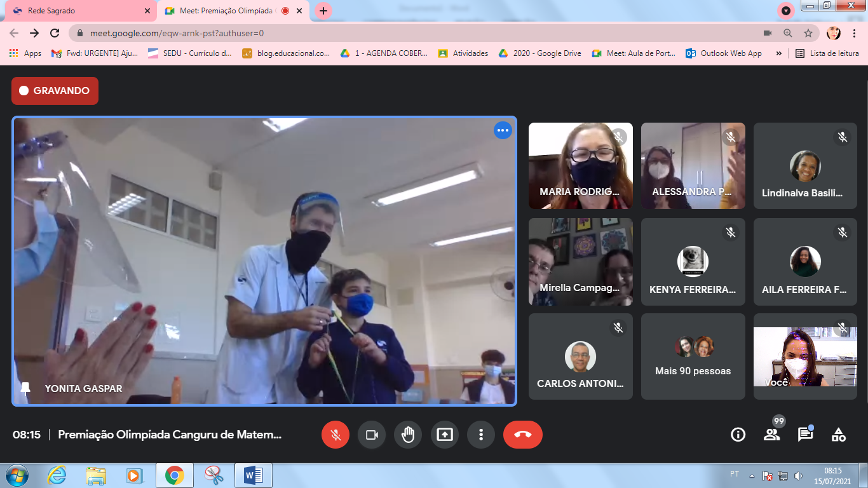
Task: Select your own 'Você' video tile
Action: [805, 356]
